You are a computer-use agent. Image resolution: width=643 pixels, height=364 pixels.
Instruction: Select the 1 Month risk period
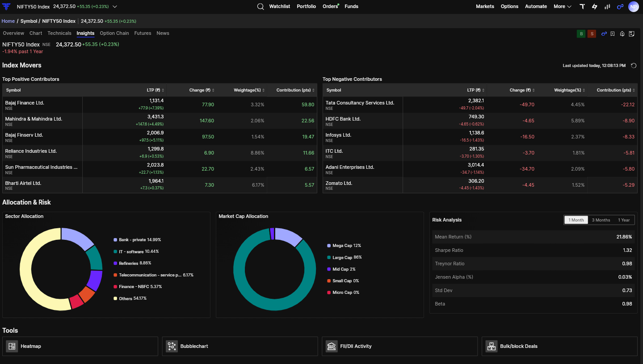click(576, 220)
